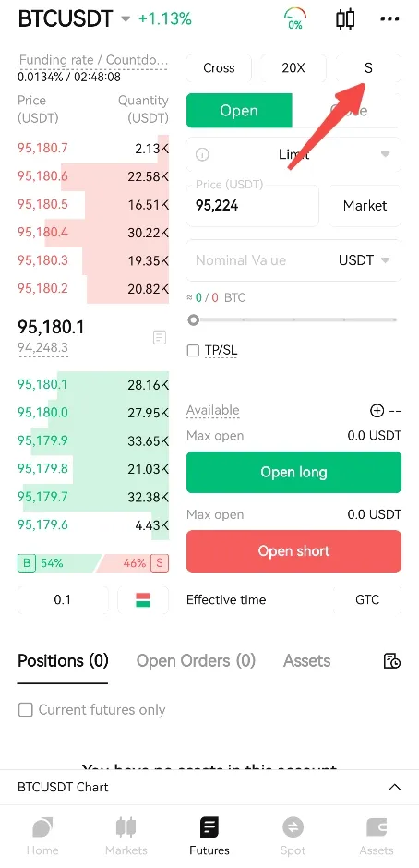Check Current futures only box
419x868 pixels.
point(26,710)
